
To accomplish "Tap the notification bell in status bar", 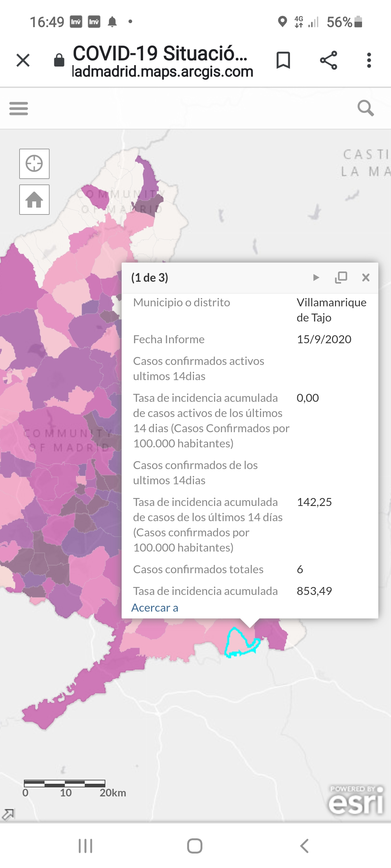I will [112, 22].
